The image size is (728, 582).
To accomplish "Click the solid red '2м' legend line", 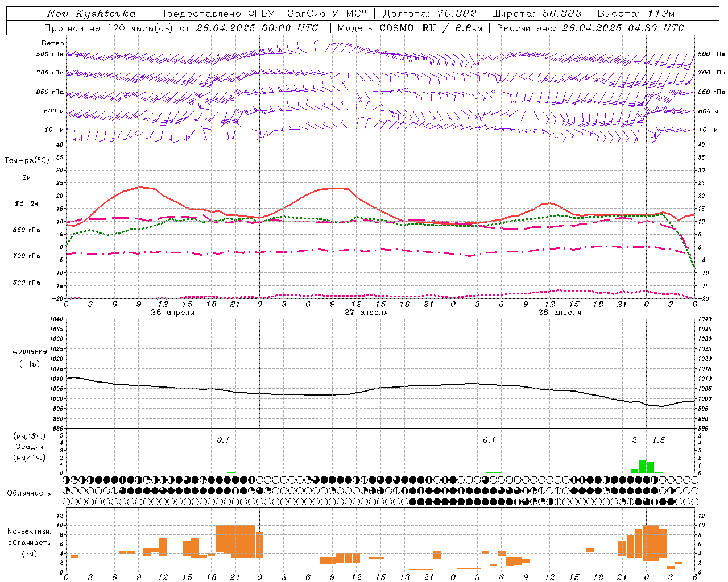I will pos(26,184).
